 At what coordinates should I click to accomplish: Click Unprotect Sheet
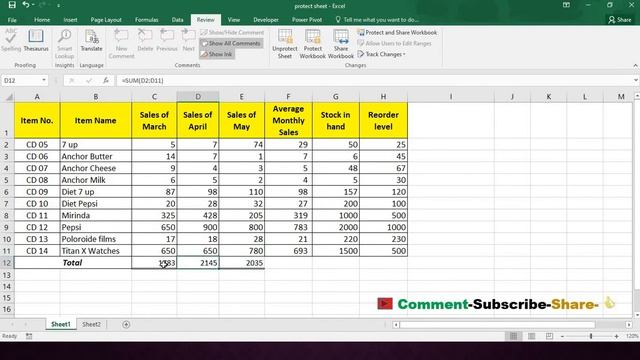pos(285,44)
